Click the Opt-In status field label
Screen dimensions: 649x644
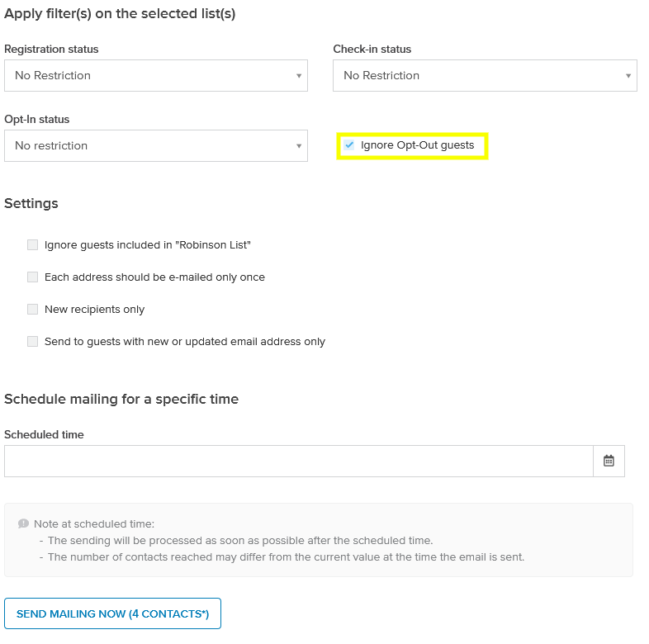[x=37, y=120]
